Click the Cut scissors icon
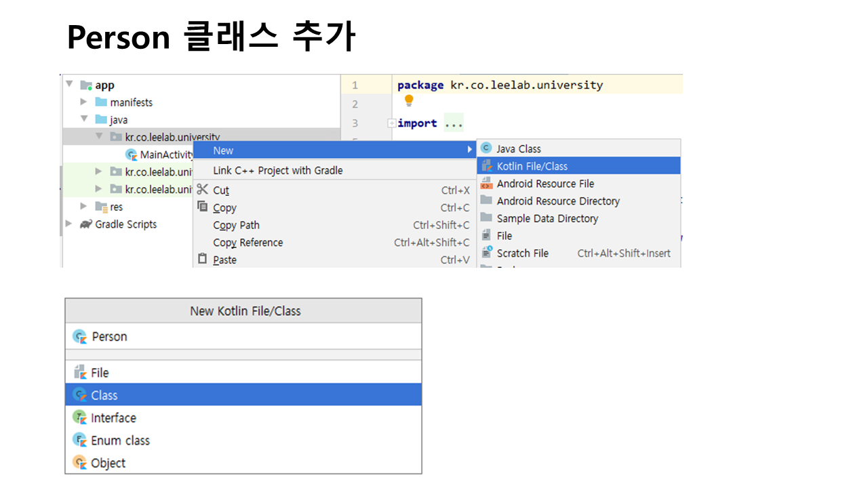Image resolution: width=868 pixels, height=488 pixels. point(202,190)
